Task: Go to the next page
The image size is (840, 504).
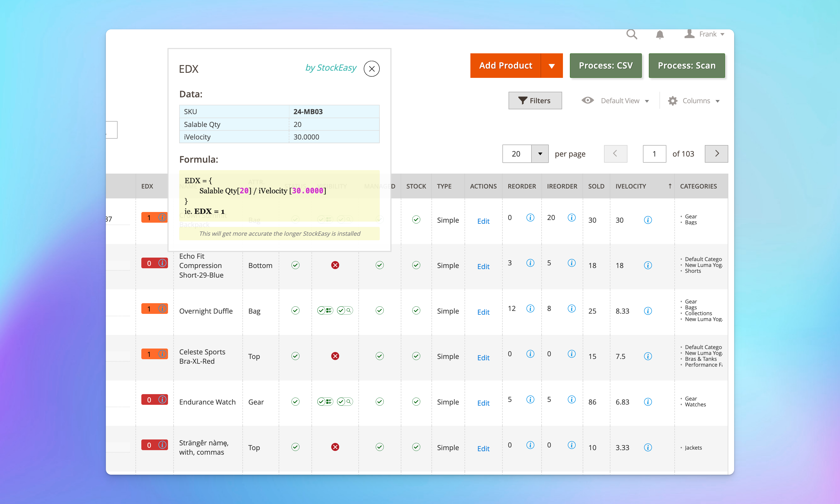Action: (x=717, y=154)
